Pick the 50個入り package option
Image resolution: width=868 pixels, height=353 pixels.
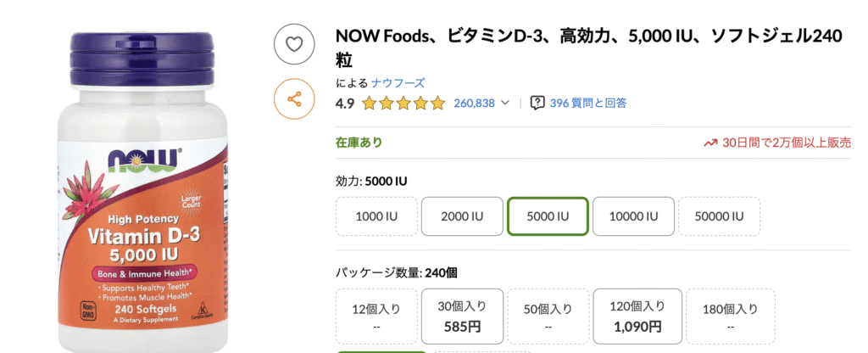pyautogui.click(x=547, y=317)
